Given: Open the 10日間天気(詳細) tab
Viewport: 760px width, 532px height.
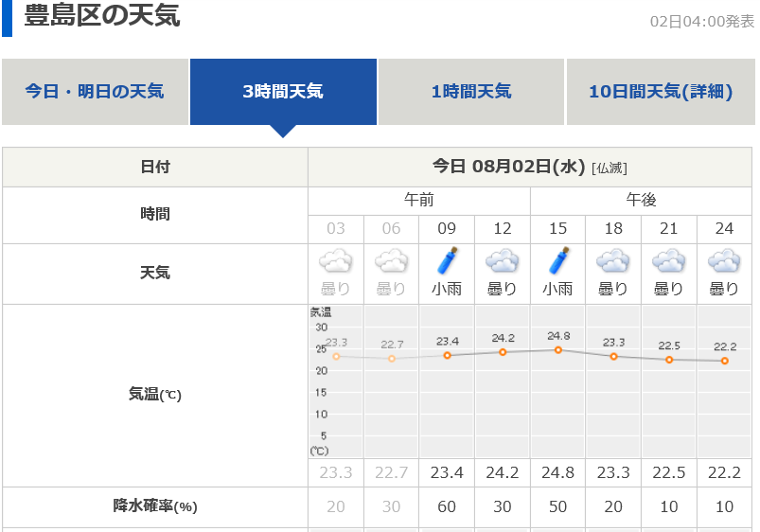Looking at the screenshot, I should pos(661,92).
